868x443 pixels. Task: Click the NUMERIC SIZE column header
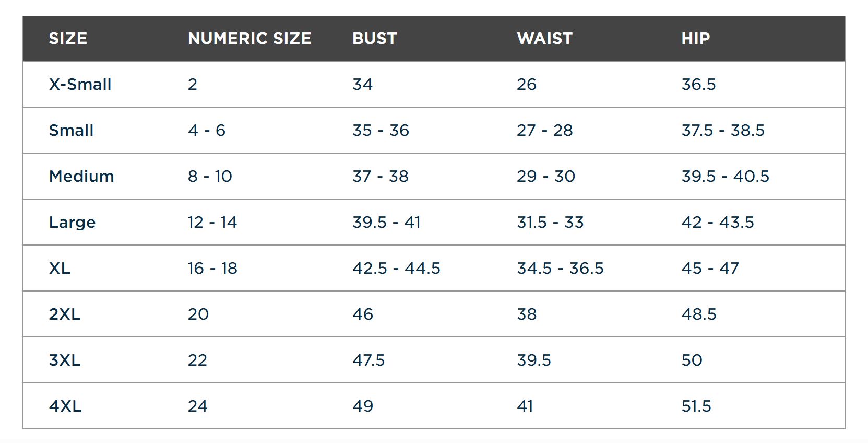[249, 39]
